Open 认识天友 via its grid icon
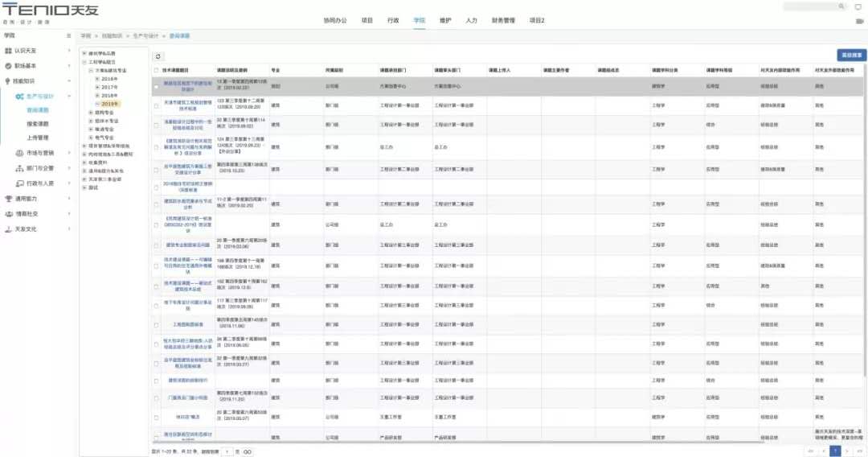868x457 pixels. click(x=8, y=51)
